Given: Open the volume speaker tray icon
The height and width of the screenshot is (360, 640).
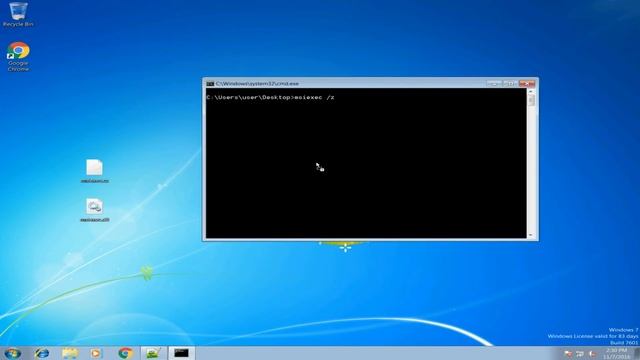Looking at the screenshot, I should click(x=592, y=353).
